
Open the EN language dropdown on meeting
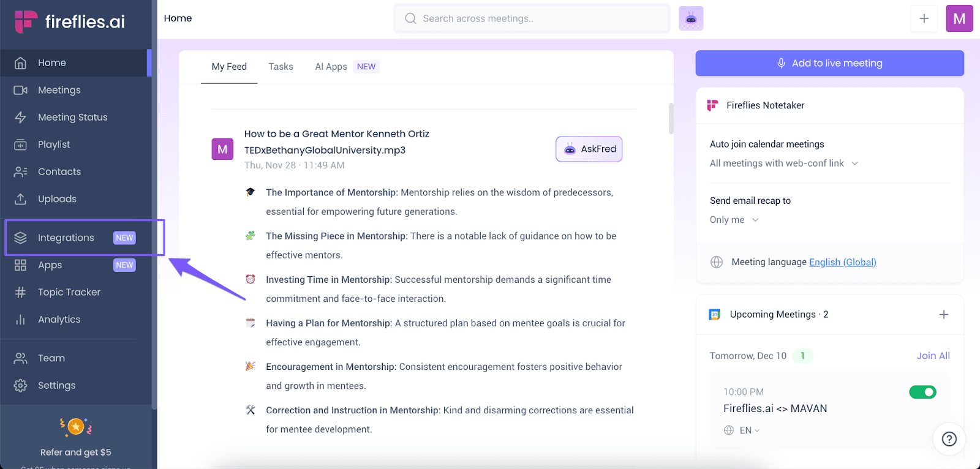coord(742,430)
